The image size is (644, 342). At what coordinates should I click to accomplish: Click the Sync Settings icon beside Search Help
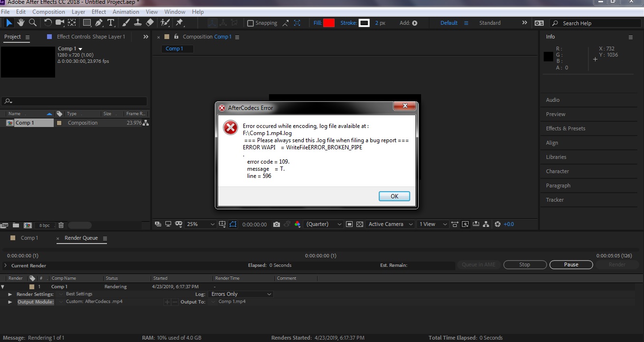[539, 23]
